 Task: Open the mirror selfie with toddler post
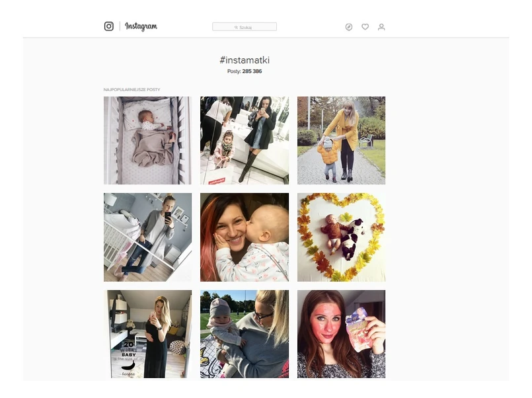[245, 140]
